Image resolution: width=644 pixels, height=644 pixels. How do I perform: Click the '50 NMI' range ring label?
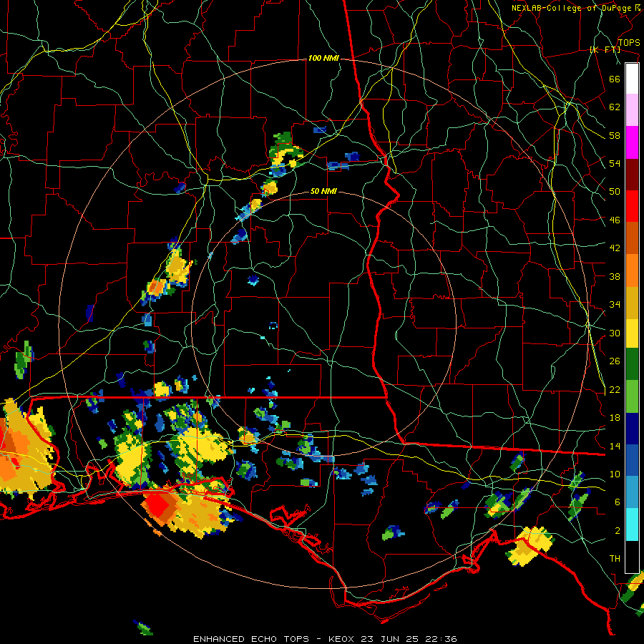tap(323, 191)
